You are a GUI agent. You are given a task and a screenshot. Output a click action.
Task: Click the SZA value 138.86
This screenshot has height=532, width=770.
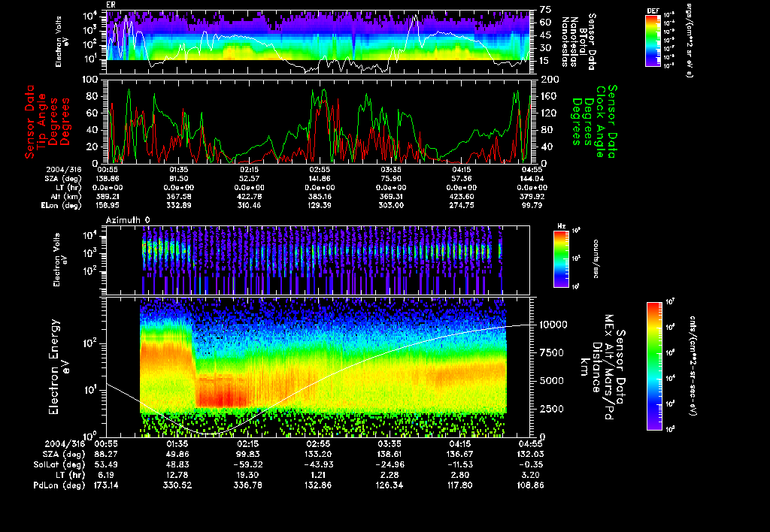[x=107, y=179]
